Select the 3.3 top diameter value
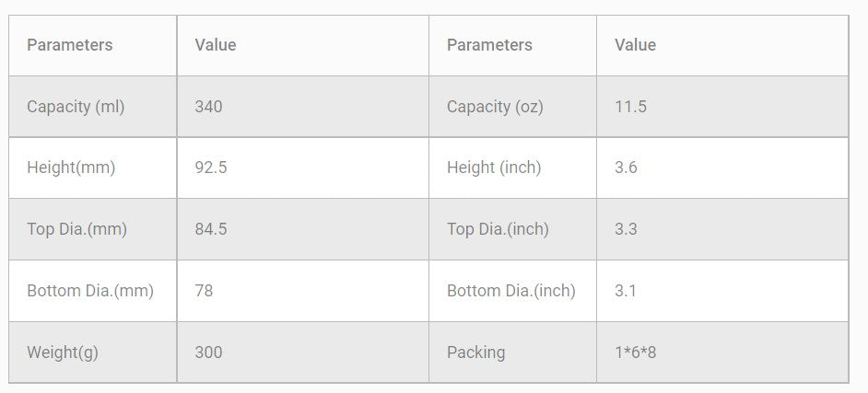 [x=626, y=229]
